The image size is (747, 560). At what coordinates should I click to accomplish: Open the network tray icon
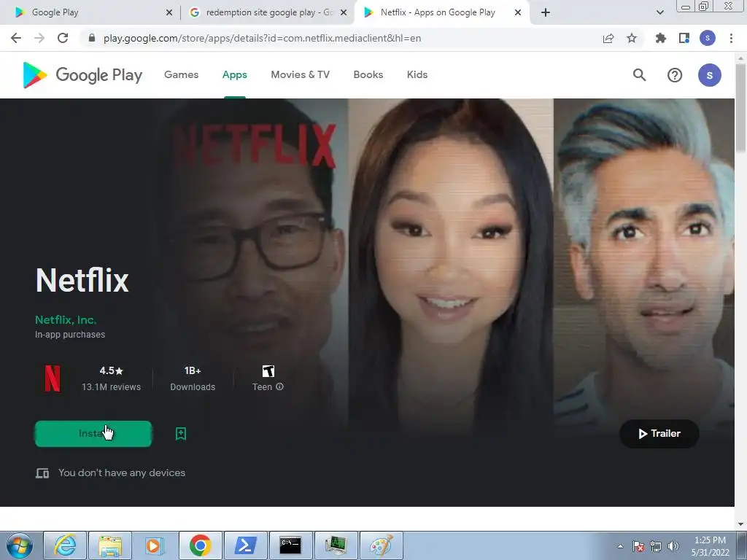click(x=656, y=546)
